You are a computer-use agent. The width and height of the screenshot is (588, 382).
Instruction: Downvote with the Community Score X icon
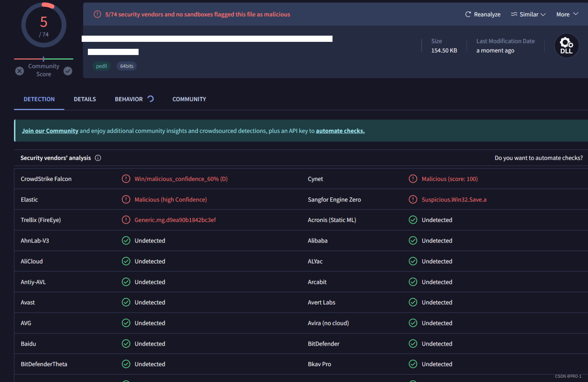pos(20,71)
